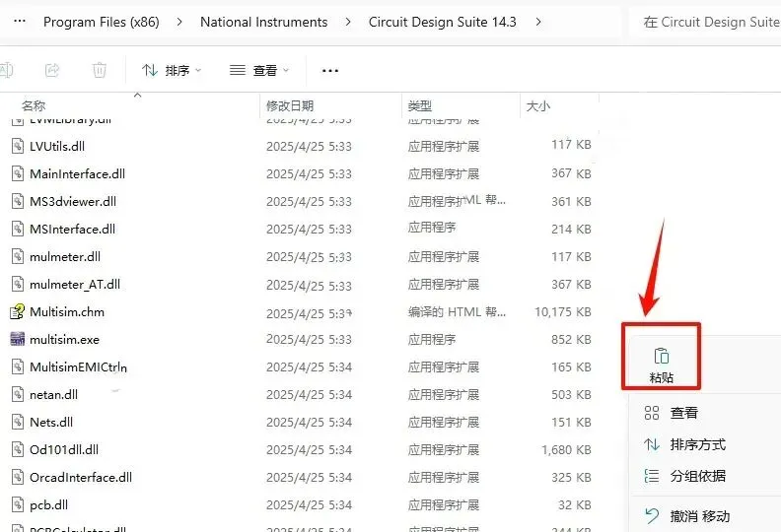Select the file name multisim.exe
781x532 pixels.
pyautogui.click(x=64, y=340)
